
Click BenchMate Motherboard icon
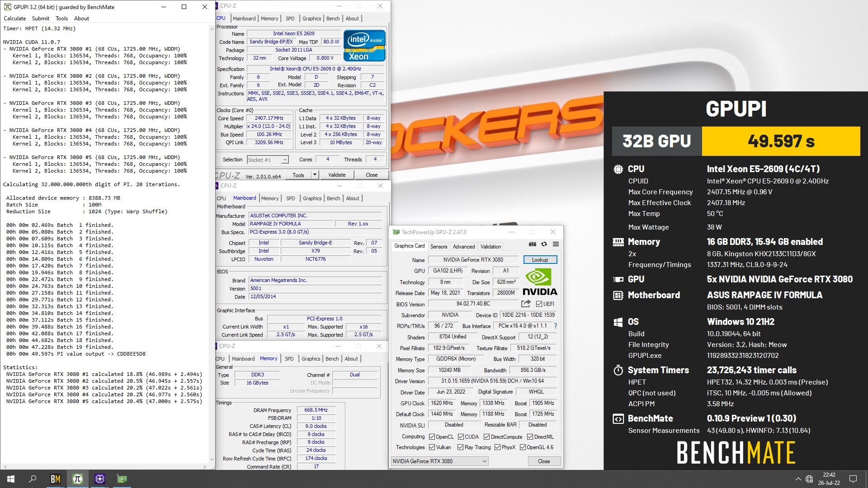618,296
